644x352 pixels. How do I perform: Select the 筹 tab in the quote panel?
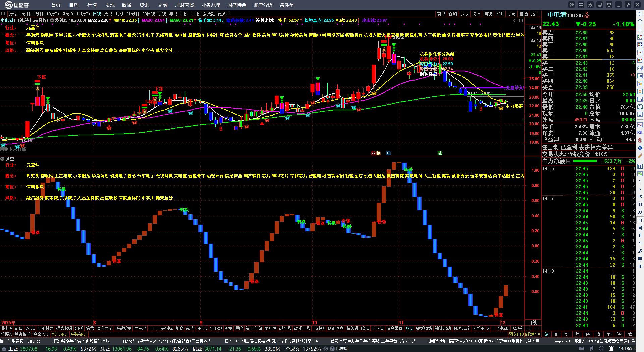point(630,334)
